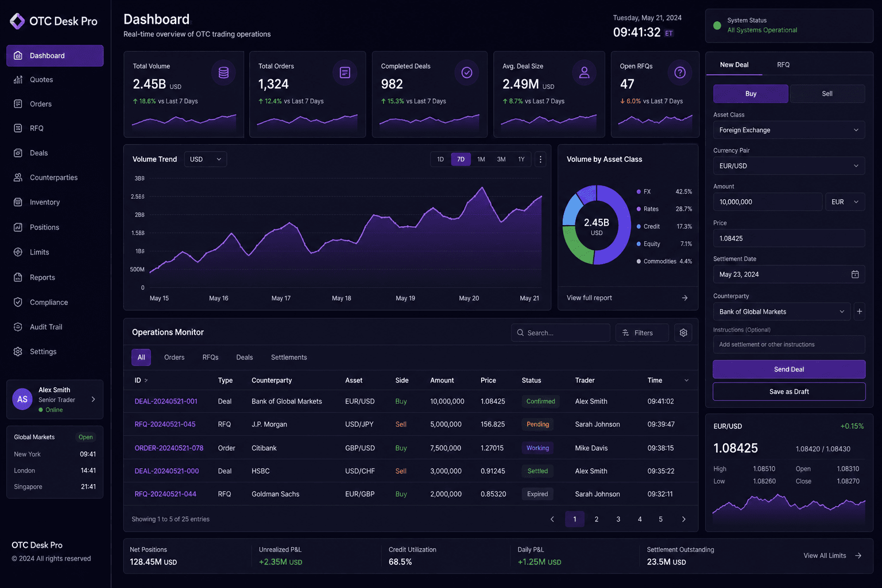
Task: Switch to the Settlements tab
Action: click(289, 357)
